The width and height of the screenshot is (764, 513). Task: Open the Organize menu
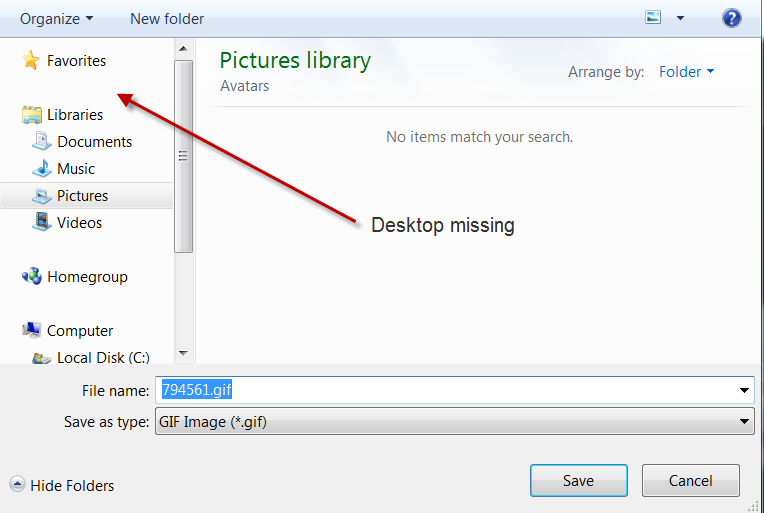click(56, 19)
